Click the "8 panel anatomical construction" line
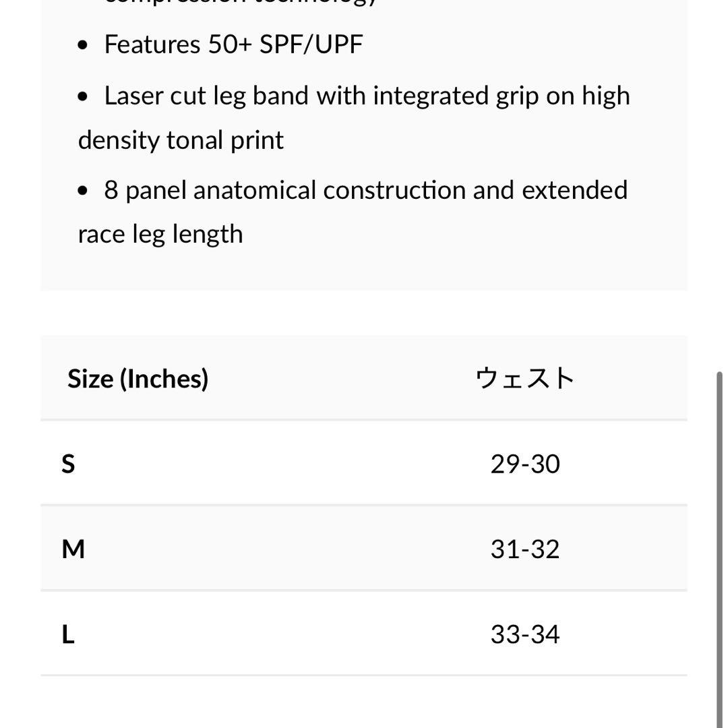Viewport: 728px width, 728px height. coord(365,190)
